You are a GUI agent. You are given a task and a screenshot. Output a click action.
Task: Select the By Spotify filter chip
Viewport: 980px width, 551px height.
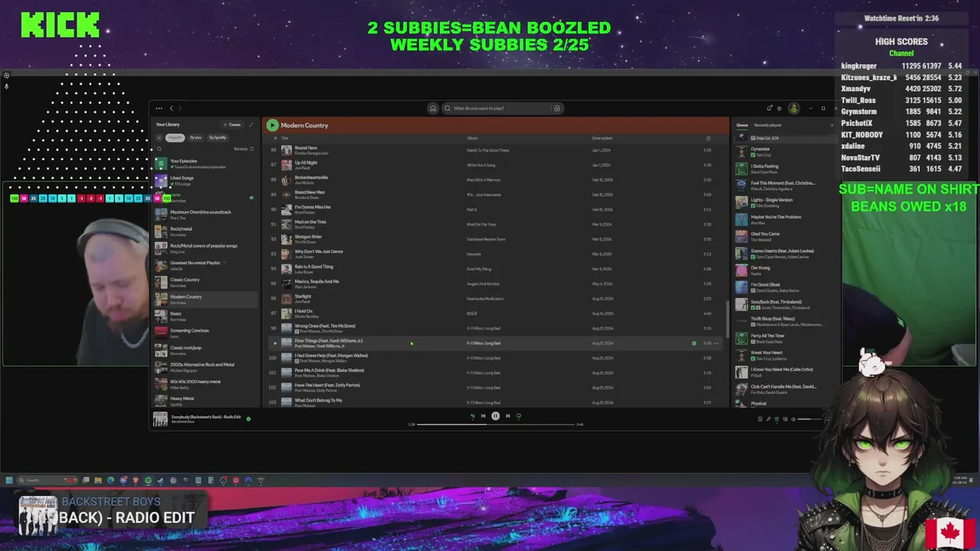(217, 138)
